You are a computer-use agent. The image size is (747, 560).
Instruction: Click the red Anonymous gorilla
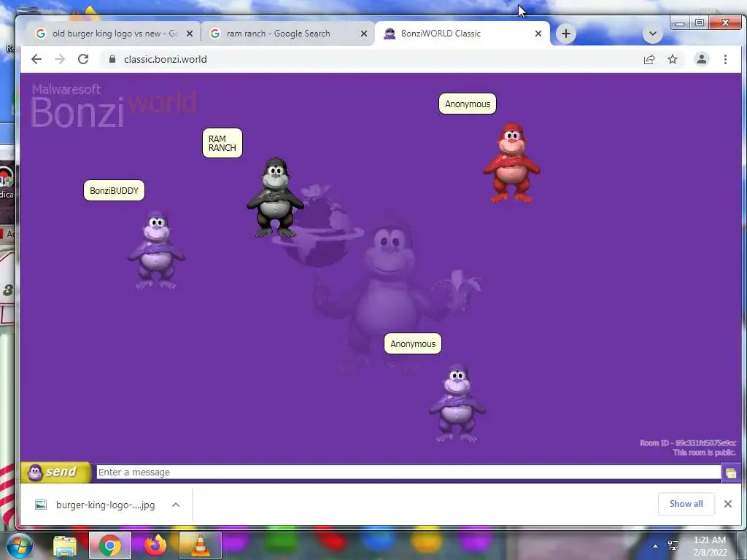coord(511,163)
